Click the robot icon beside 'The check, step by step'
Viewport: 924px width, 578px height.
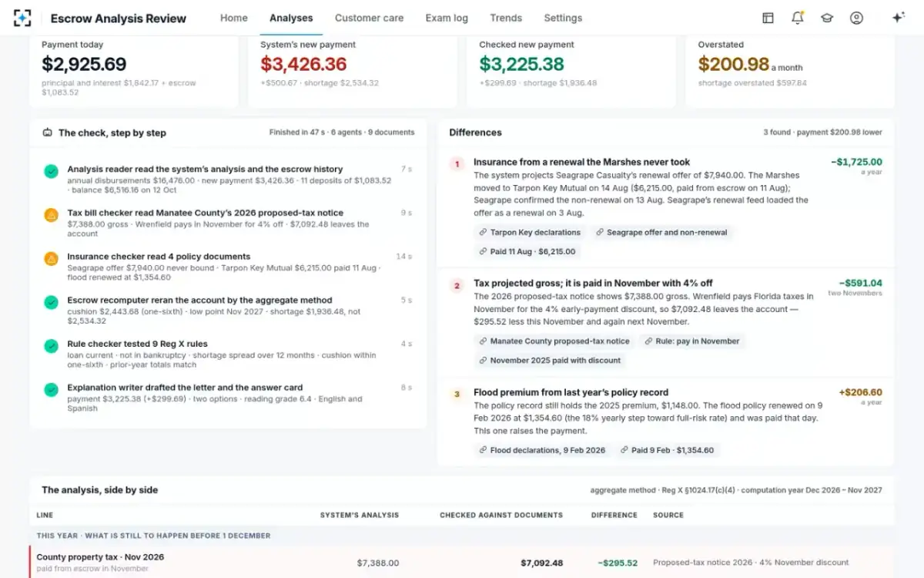pyautogui.click(x=48, y=133)
